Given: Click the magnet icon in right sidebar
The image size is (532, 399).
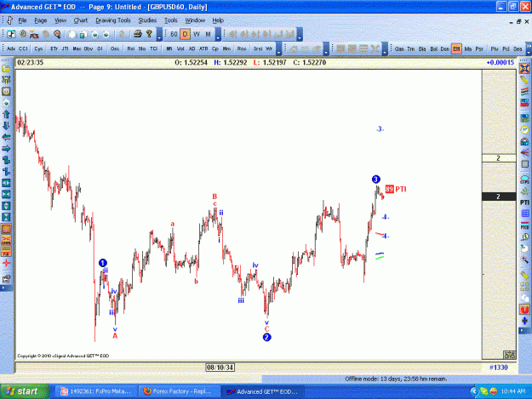Looking at the screenshot, I should [x=524, y=309].
